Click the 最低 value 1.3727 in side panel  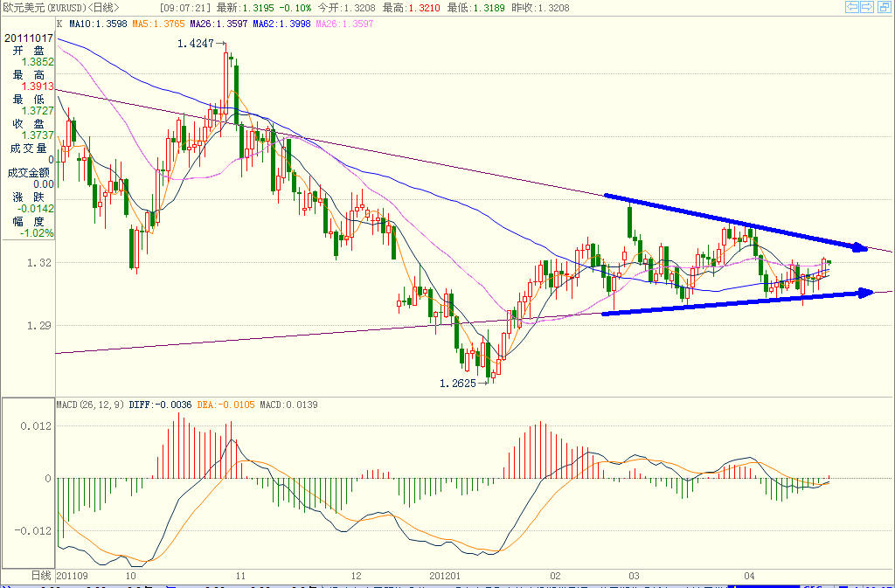38,111
